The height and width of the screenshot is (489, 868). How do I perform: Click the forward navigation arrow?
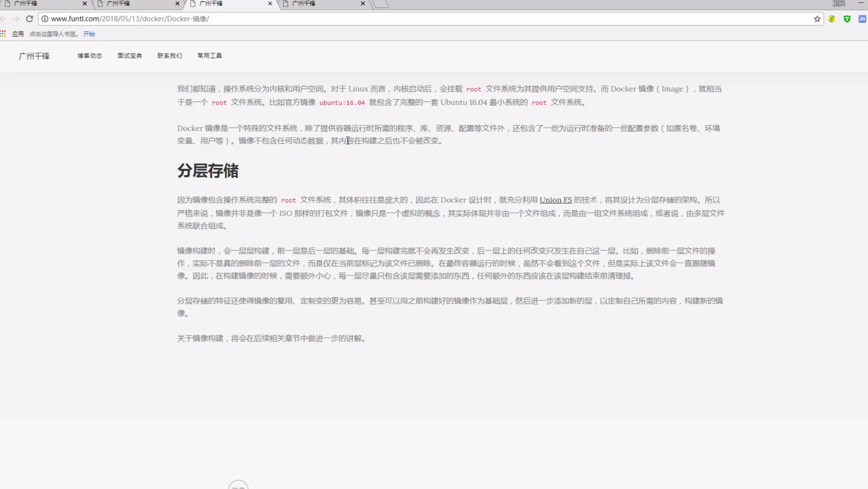point(16,19)
